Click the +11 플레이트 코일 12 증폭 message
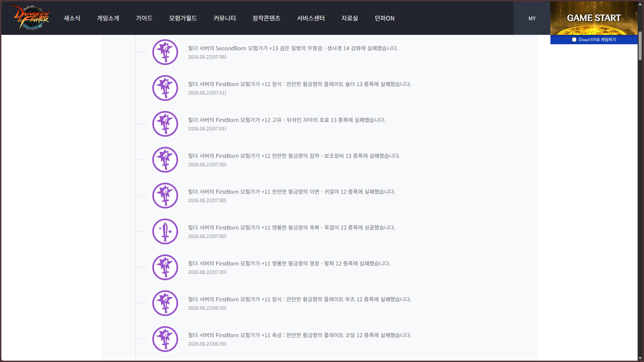Screen dimensions: 644x362 tap(300, 335)
